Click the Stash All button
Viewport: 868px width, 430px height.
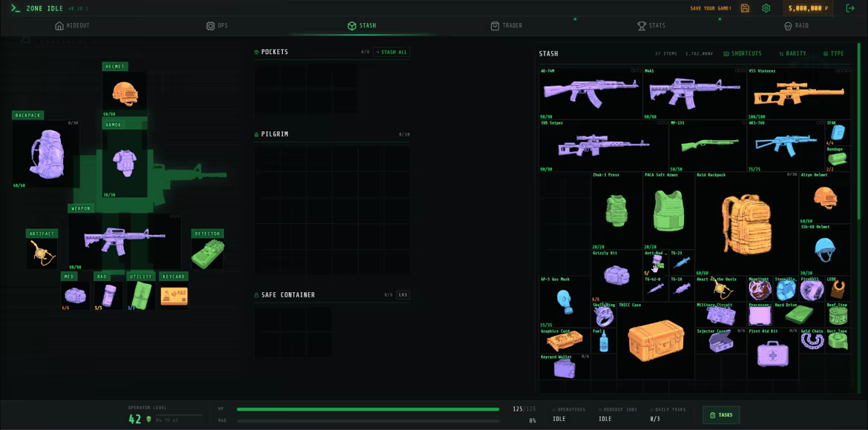pyautogui.click(x=392, y=52)
